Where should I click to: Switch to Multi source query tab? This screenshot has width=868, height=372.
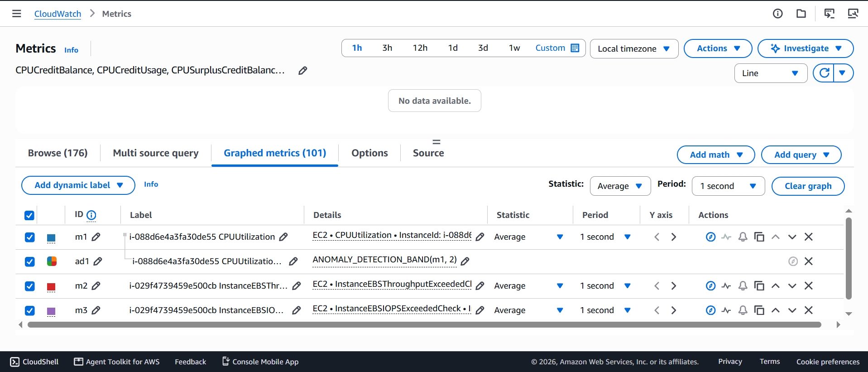(x=156, y=153)
